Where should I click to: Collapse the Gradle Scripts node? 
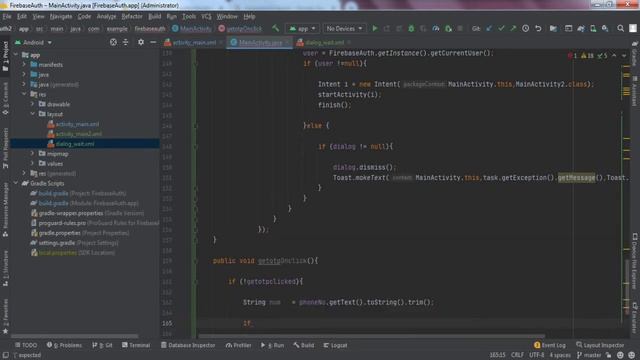click(x=16, y=183)
